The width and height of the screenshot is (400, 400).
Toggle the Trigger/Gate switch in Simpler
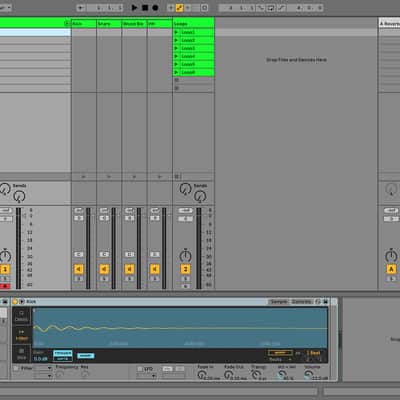click(x=63, y=356)
